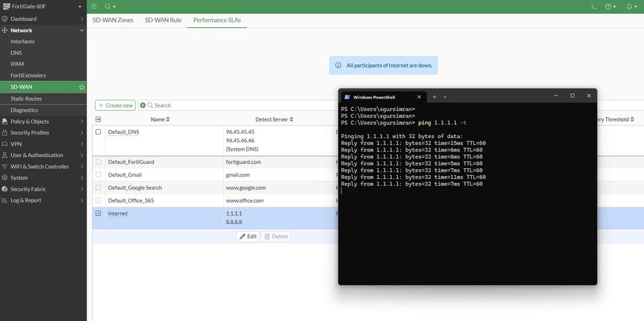This screenshot has width=644, height=321.
Task: Open the CLI console icon in header
Action: [x=594, y=6]
